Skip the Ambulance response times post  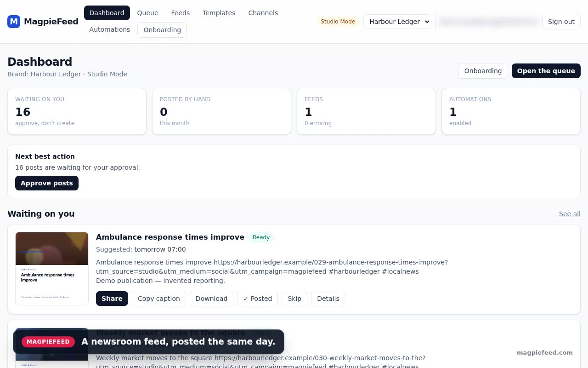pos(294,299)
